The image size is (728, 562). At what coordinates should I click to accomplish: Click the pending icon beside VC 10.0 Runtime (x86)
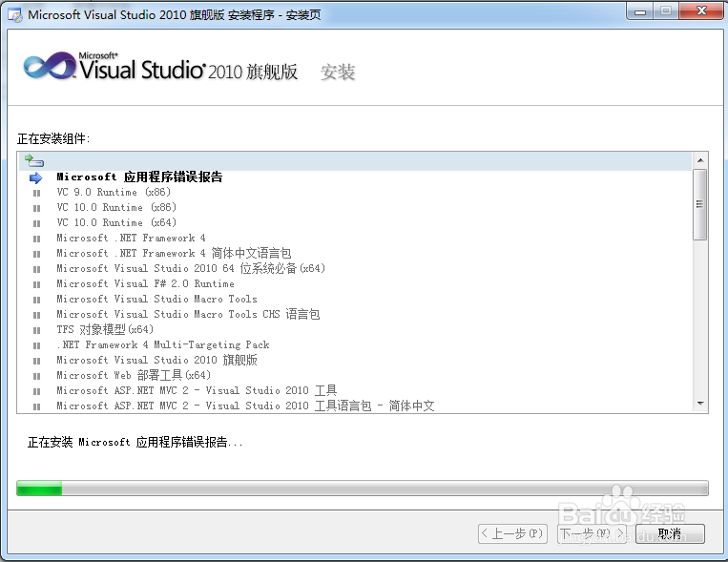coord(36,208)
